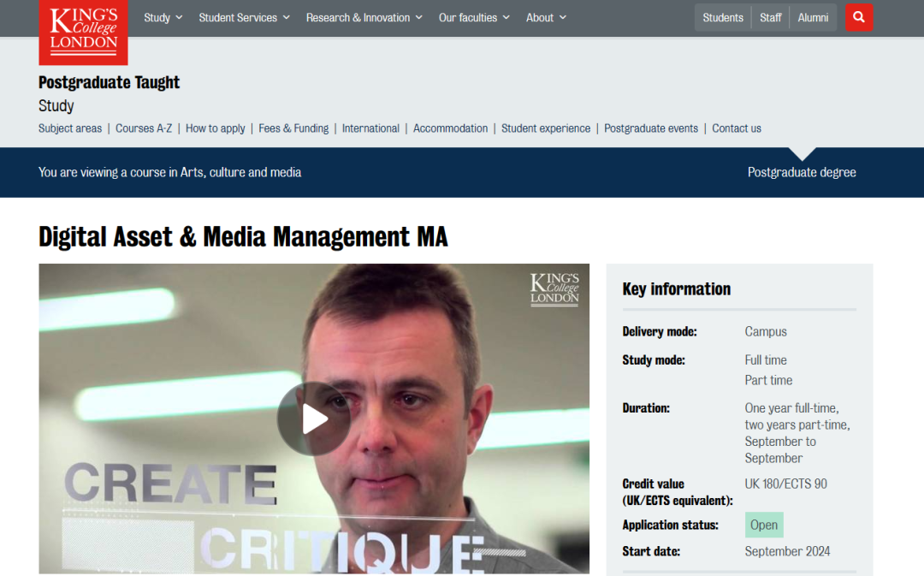Viewport: 924px width, 576px height.
Task: Click the Digital Asset & Media Management MA title
Action: pyautogui.click(x=243, y=237)
